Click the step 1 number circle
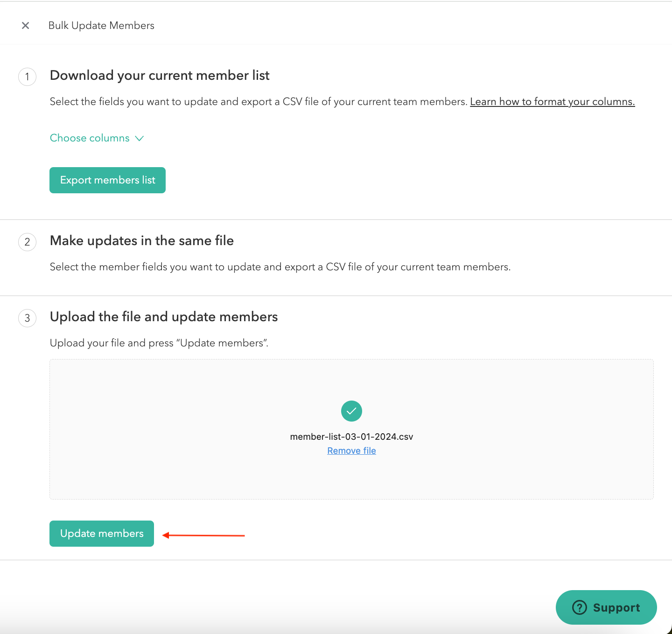This screenshot has width=672, height=634. tap(28, 77)
